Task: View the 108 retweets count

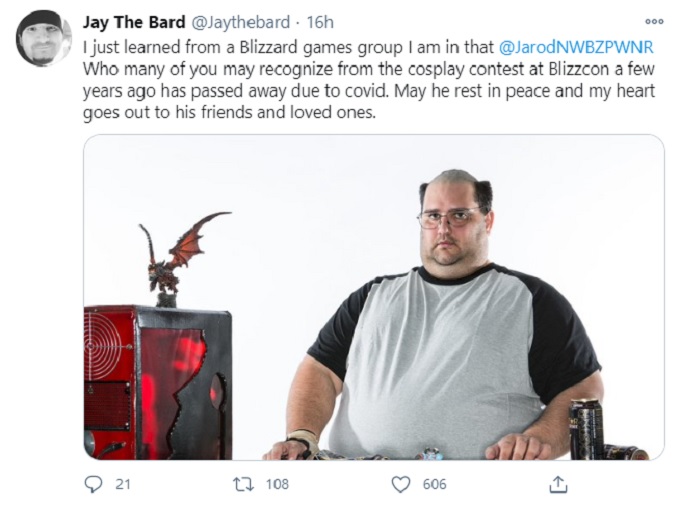Action: [x=277, y=484]
